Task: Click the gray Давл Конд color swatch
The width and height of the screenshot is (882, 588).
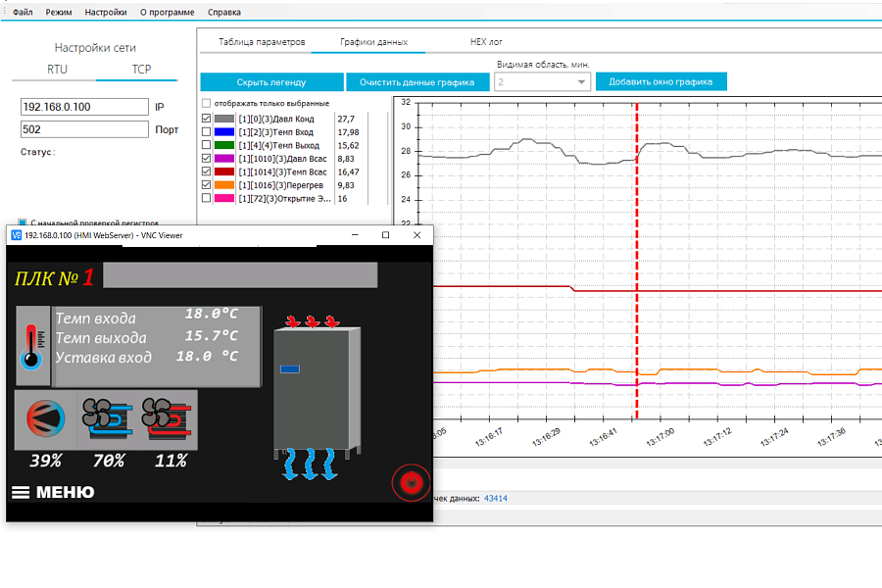Action: (x=223, y=119)
